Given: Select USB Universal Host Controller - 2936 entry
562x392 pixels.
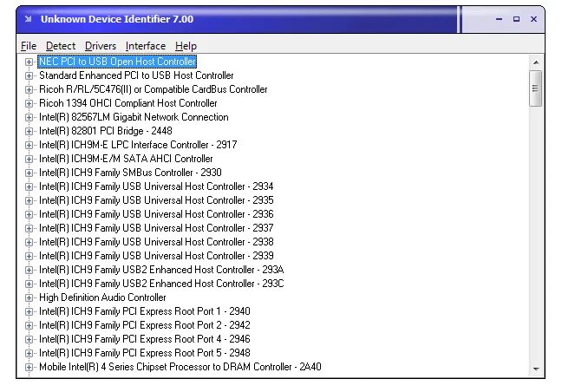Looking at the screenshot, I should pos(156,214).
